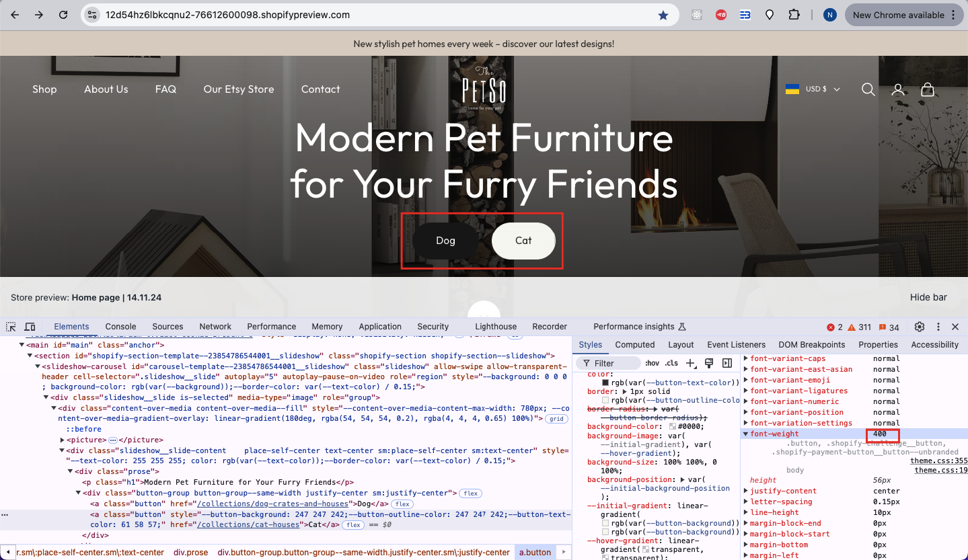Toggle the .cls element classes panel
The height and width of the screenshot is (560, 968).
coord(671,363)
